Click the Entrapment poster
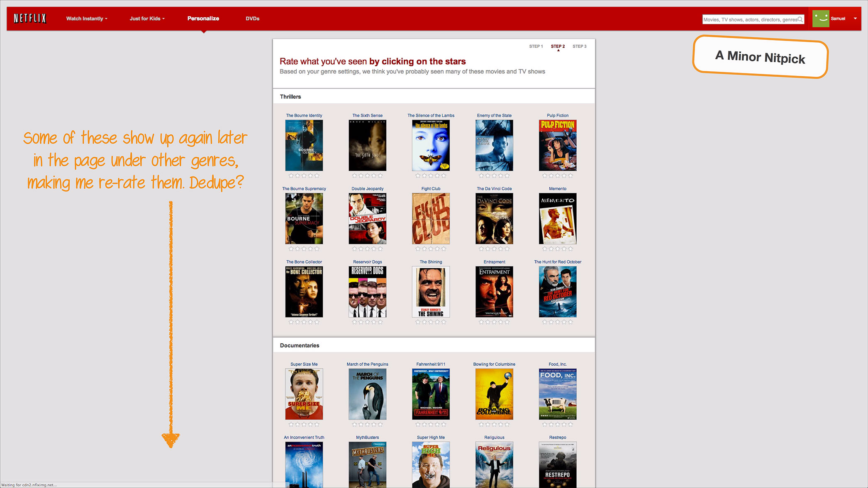The height and width of the screenshot is (488, 868). tap(494, 292)
